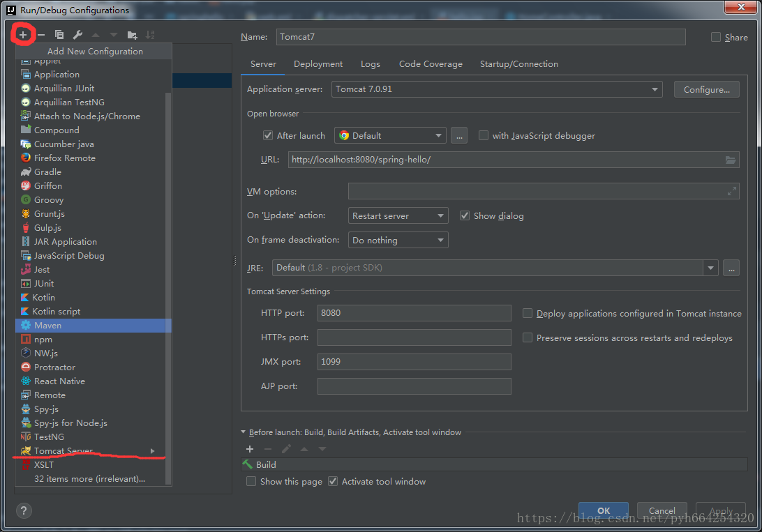Click the Cancel button

click(x=662, y=510)
